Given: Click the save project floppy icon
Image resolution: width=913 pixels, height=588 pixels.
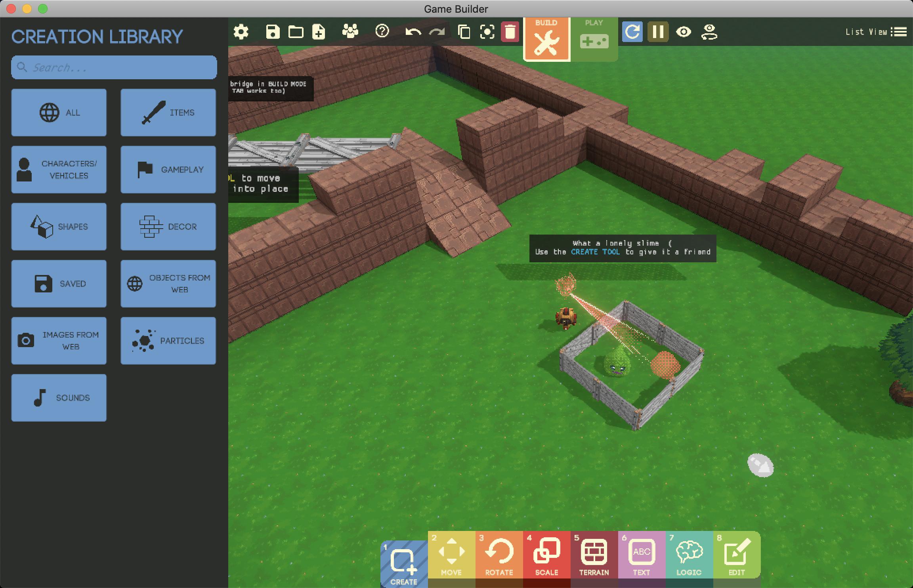Looking at the screenshot, I should coord(273,32).
